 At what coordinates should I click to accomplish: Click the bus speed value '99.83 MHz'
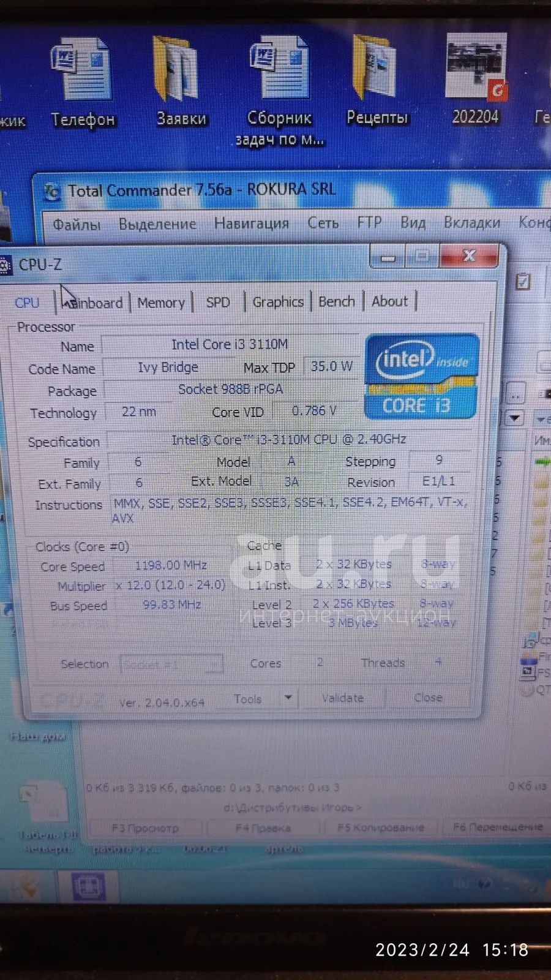[x=172, y=605]
